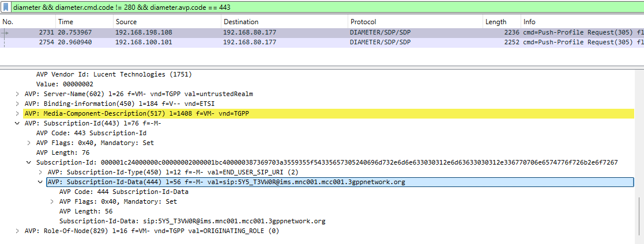Click length value 2252

pos(511,42)
